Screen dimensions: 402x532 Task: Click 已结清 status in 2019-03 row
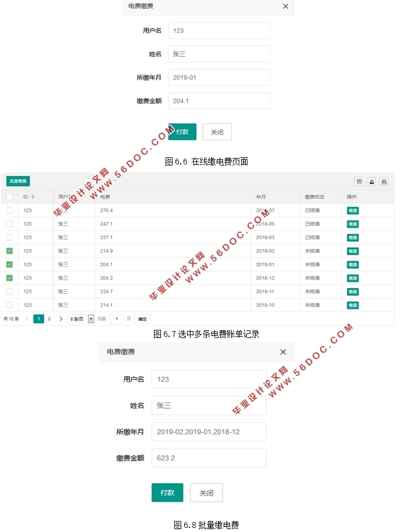tap(312, 238)
